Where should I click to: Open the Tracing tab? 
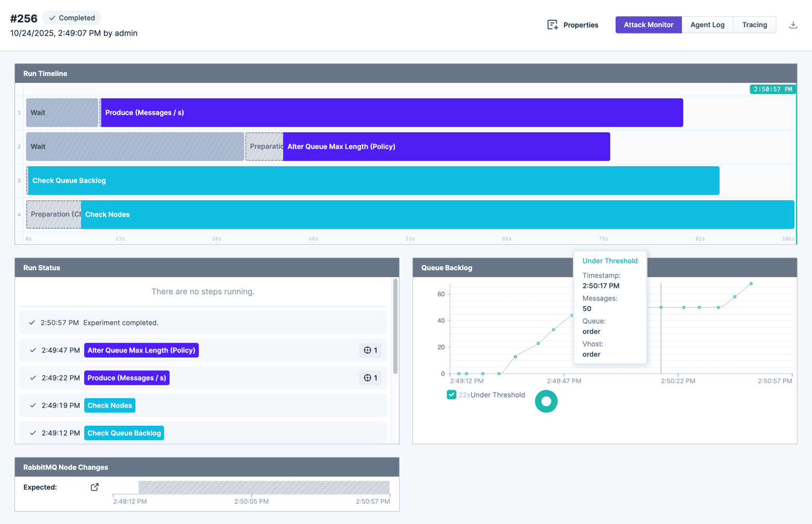(754, 24)
